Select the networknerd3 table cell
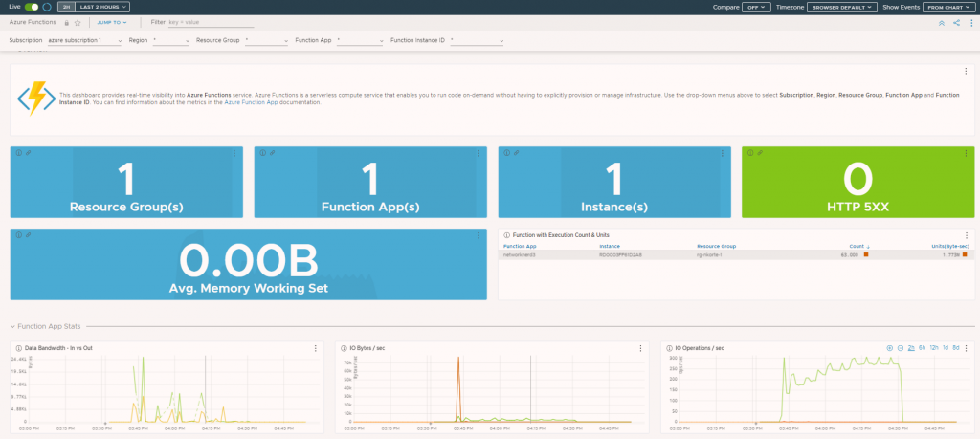 click(520, 254)
